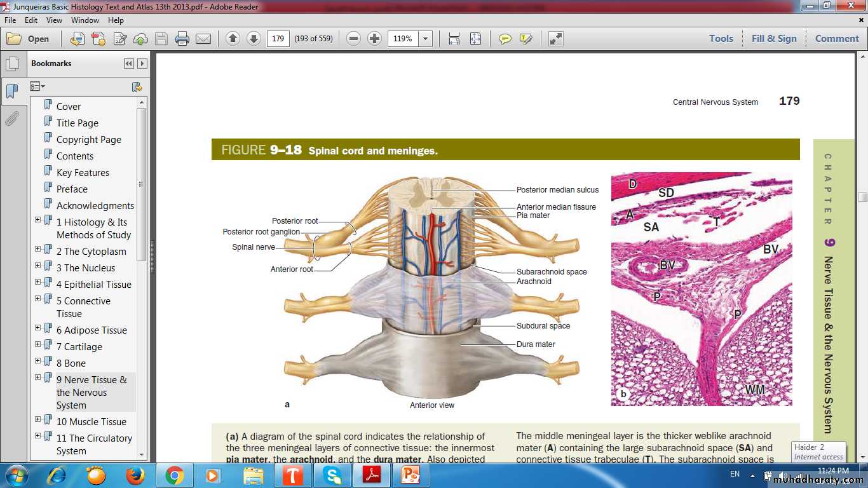Toggle the Page Thumbnails panel

(x=11, y=64)
